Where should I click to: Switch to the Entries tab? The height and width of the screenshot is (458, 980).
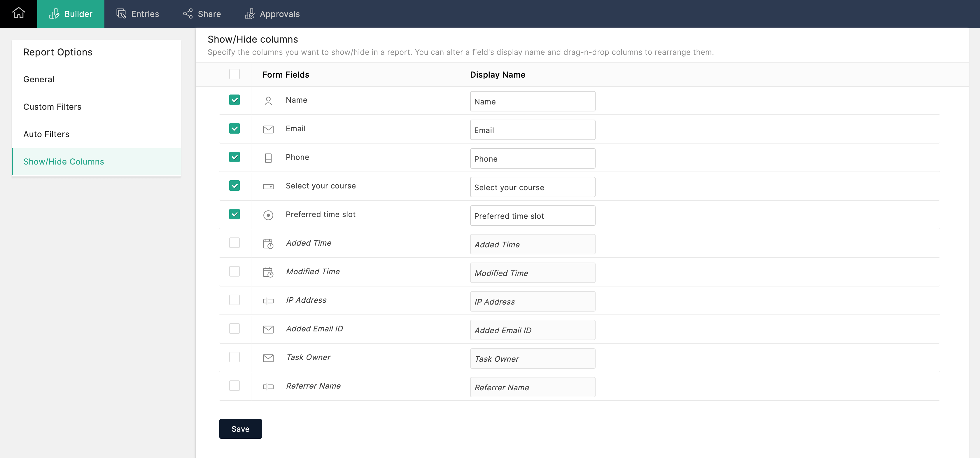[x=138, y=14]
